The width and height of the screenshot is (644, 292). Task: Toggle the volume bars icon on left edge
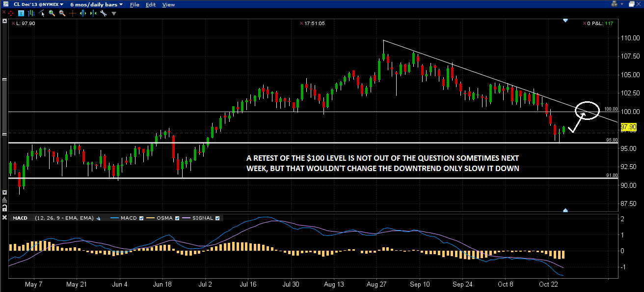[x=4, y=200]
